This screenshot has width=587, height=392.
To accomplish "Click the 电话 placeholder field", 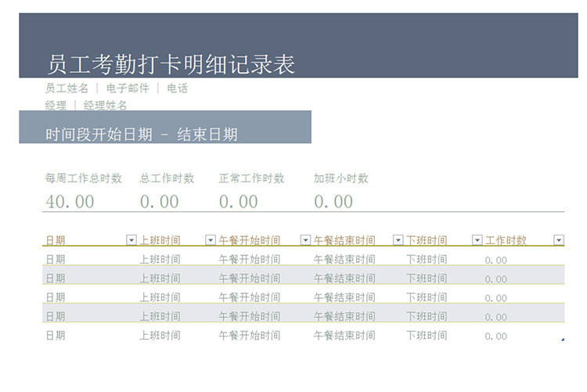I will tap(177, 88).
